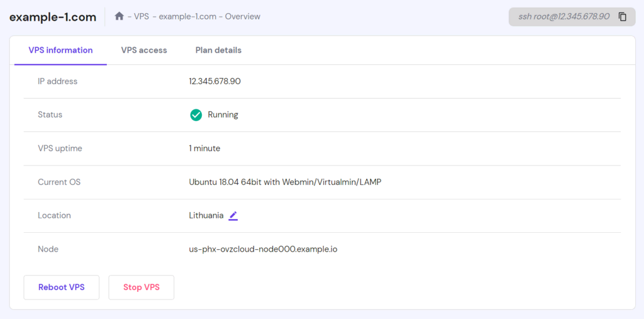Viewport: 644px width, 319px height.
Task: Click the Ubuntu 18.04 64bit OS value
Action: pyautogui.click(x=285, y=182)
